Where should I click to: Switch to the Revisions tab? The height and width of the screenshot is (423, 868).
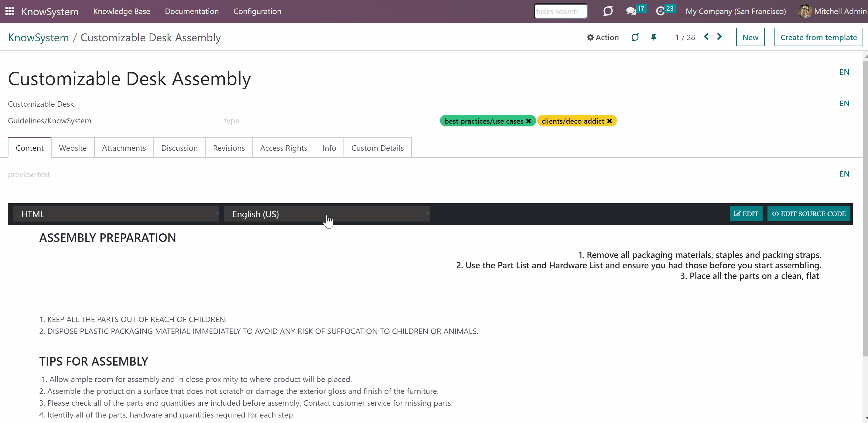pyautogui.click(x=229, y=148)
